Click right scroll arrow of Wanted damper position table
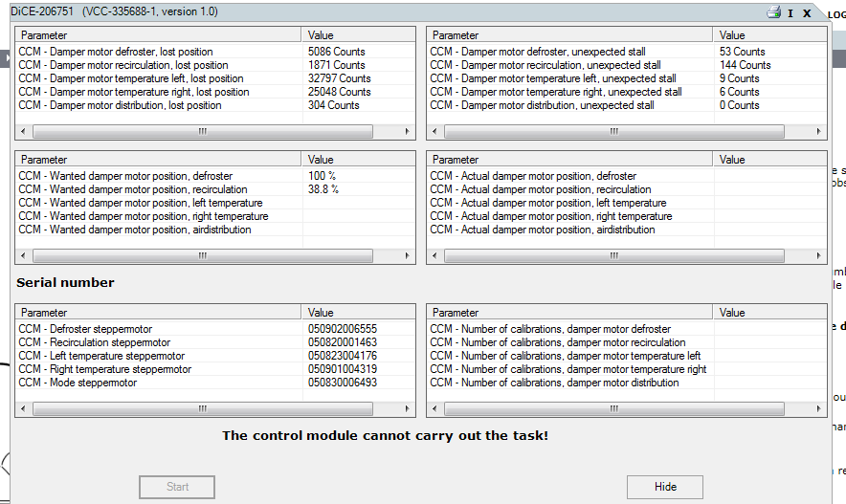Image resolution: width=846 pixels, height=504 pixels. coord(408,256)
